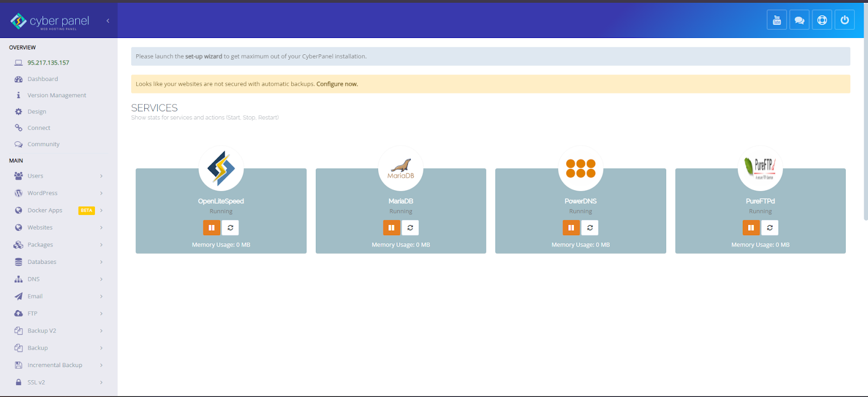Click the Databases stack icon
This screenshot has height=397, width=868.
(18, 262)
